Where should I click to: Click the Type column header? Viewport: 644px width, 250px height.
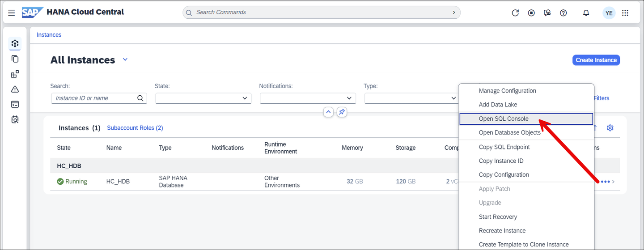pyautogui.click(x=165, y=148)
